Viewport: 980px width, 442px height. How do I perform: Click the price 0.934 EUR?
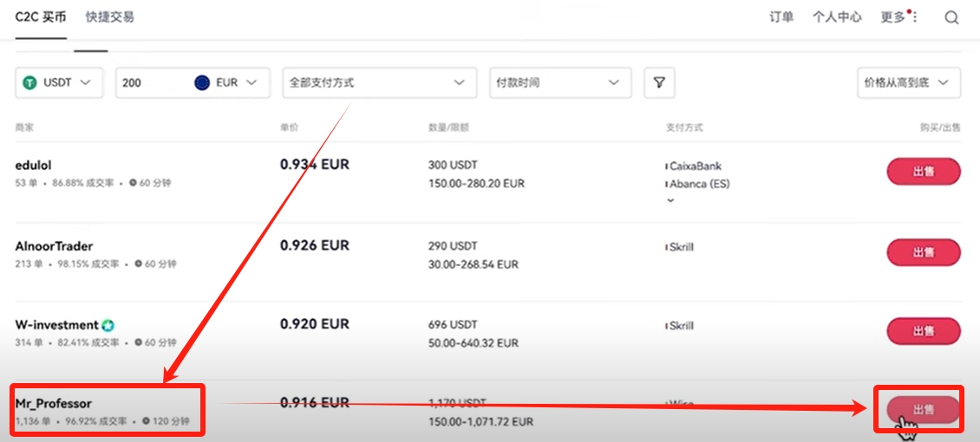(x=314, y=165)
